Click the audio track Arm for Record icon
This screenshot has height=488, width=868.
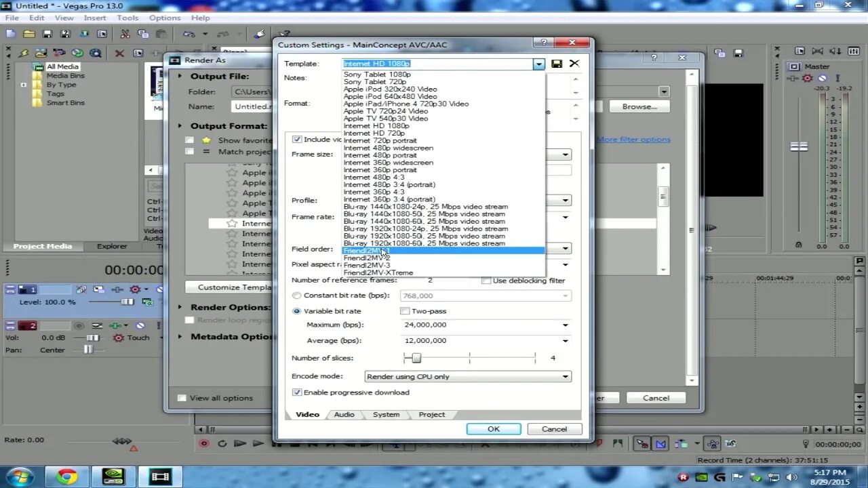pyautogui.click(x=79, y=326)
